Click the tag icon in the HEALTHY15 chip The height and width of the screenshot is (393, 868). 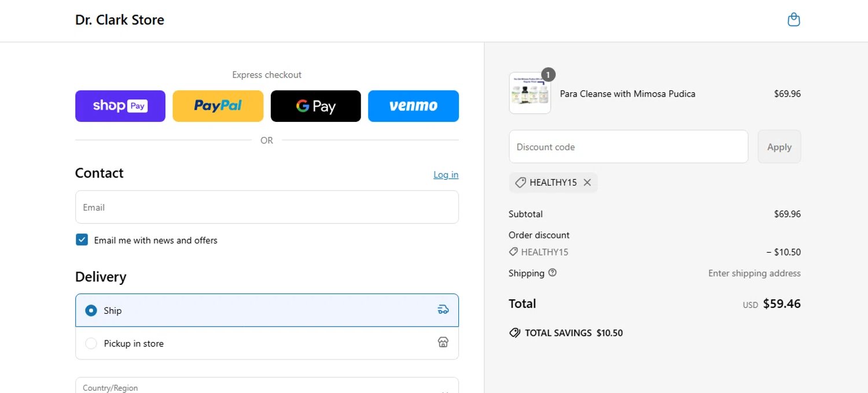pos(520,183)
